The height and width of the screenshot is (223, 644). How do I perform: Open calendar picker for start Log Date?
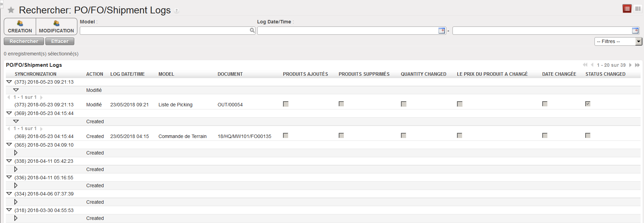[x=441, y=31]
